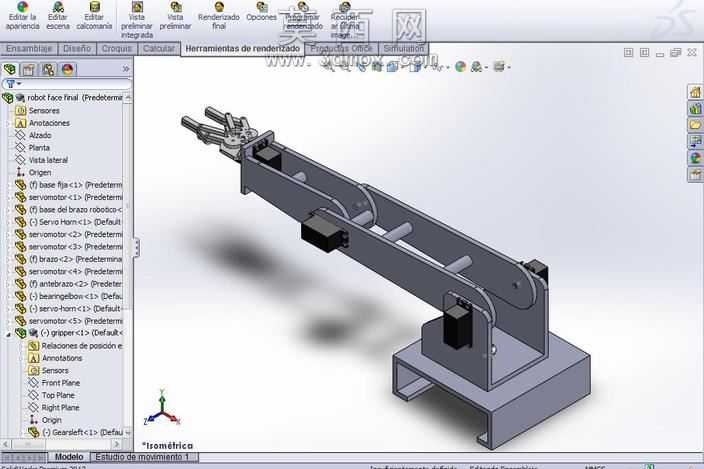704x469 pixels.
Task: Select the Editar calcomanía tool
Action: coord(94,16)
